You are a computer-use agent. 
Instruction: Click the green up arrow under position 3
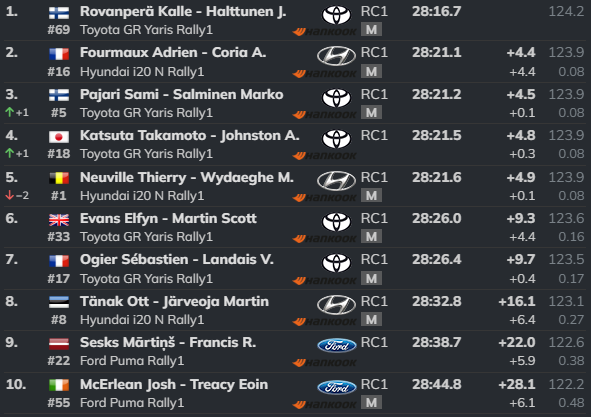tap(10, 112)
